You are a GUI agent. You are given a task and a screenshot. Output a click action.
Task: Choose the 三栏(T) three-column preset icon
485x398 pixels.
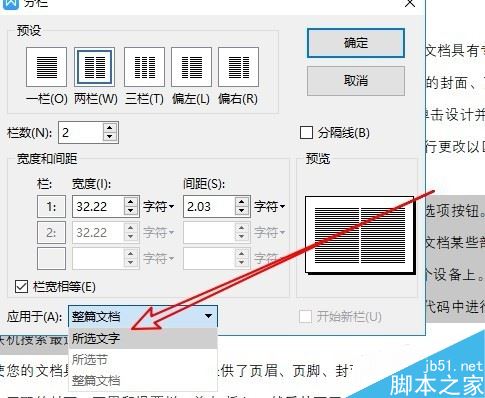point(144,67)
